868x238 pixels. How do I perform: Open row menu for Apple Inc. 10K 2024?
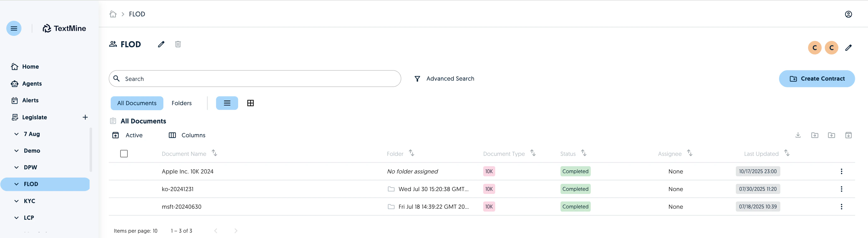coord(842,172)
